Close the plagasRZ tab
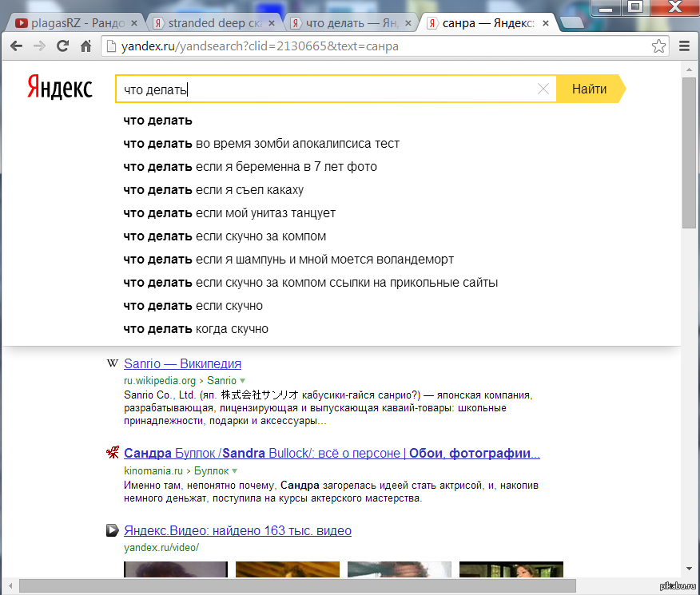This screenshot has height=595, width=700. (x=134, y=23)
